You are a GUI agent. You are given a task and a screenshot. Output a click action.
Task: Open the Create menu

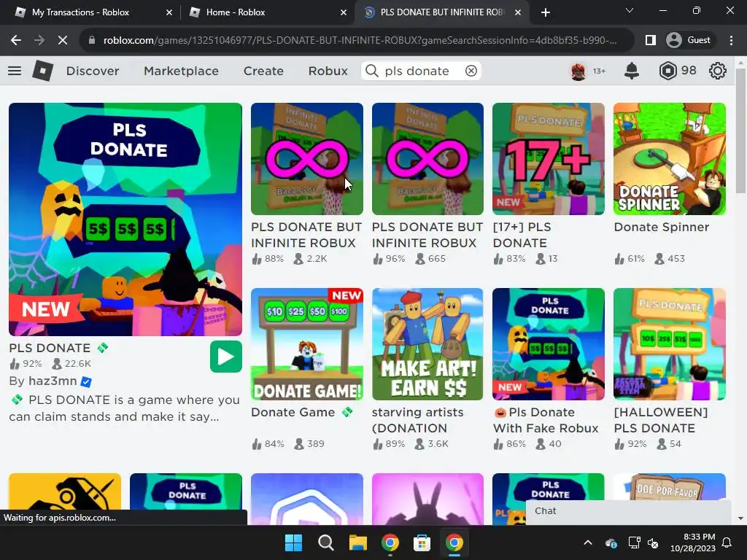(263, 71)
